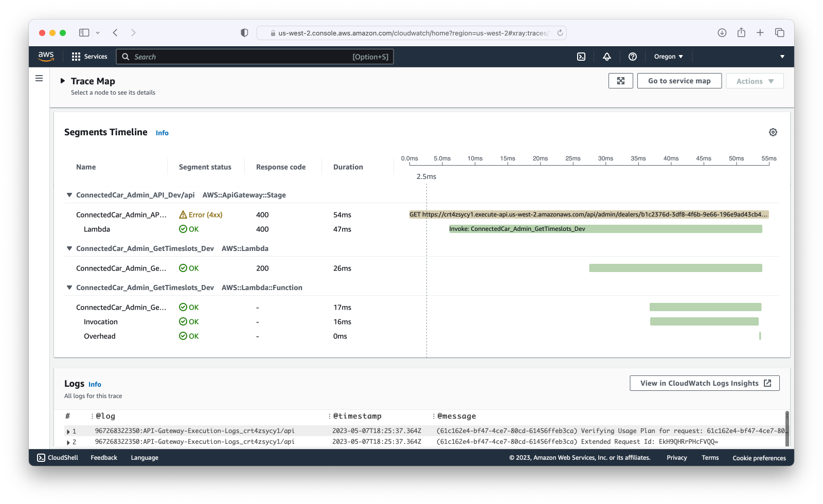823x504 pixels.
Task: Click the 26ms Lambda segment bar
Action: (675, 268)
